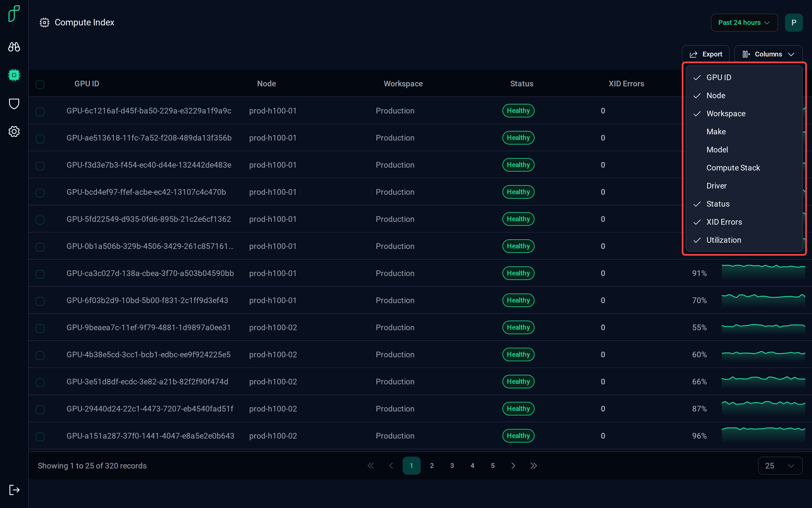Open the binoculars overview page
Viewport: 812px width, 508px height.
pos(14,47)
